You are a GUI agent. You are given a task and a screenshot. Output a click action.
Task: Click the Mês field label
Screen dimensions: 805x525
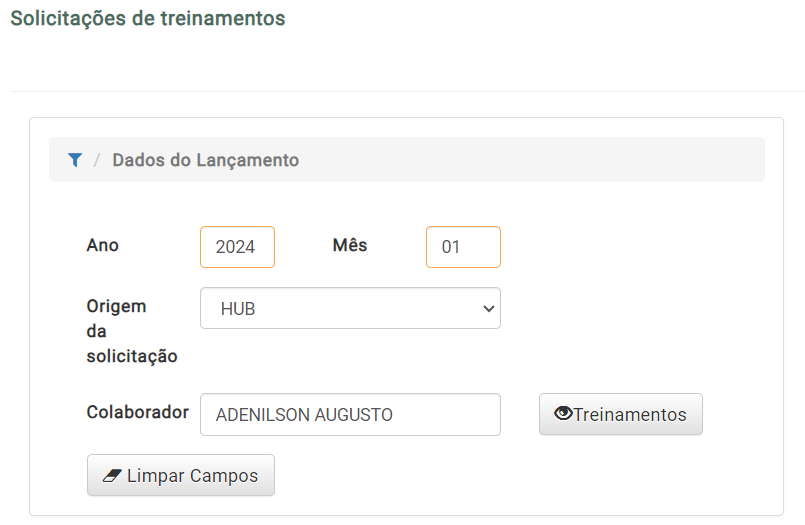coord(350,245)
